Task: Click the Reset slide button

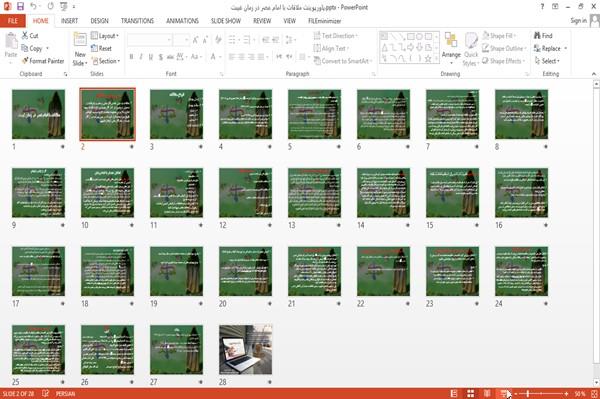Action: [101, 49]
